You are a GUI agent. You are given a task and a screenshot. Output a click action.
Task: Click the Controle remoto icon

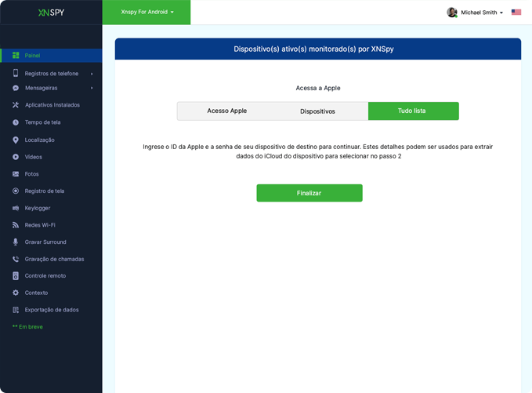coord(16,276)
